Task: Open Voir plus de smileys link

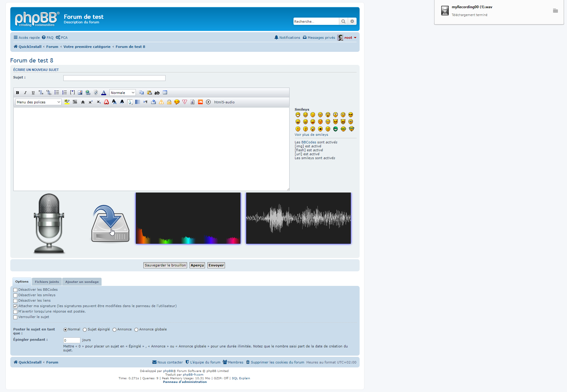Action: tap(311, 135)
